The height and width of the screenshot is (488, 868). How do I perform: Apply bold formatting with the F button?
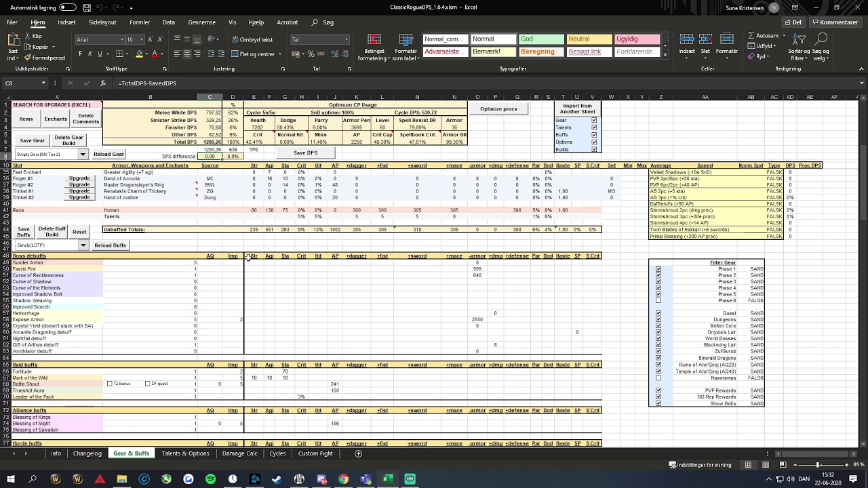coord(80,54)
